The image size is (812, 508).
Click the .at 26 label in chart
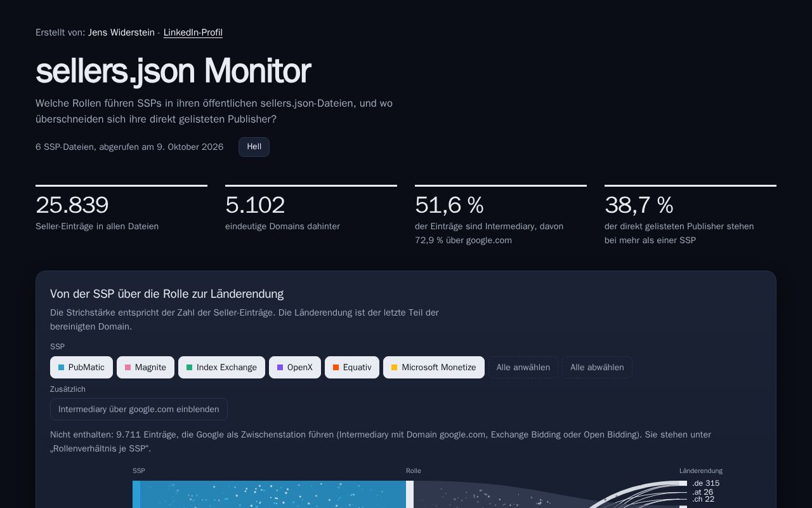tap(703, 492)
